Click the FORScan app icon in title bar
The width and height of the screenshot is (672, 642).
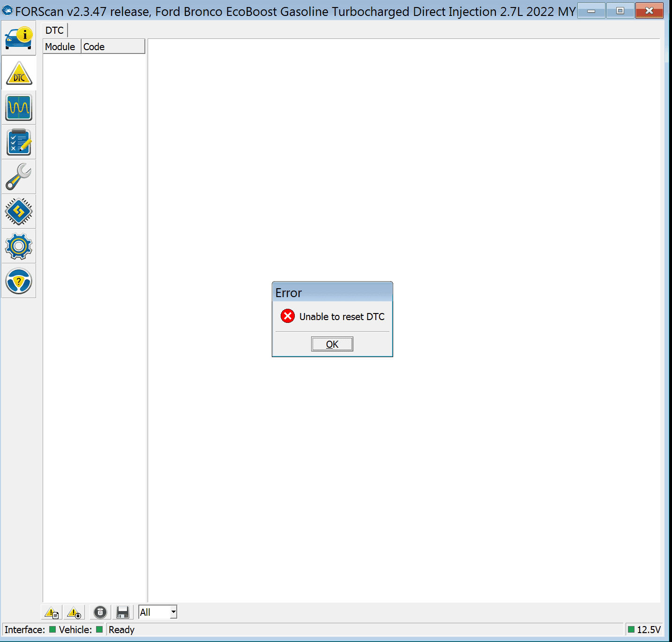tap(7, 10)
